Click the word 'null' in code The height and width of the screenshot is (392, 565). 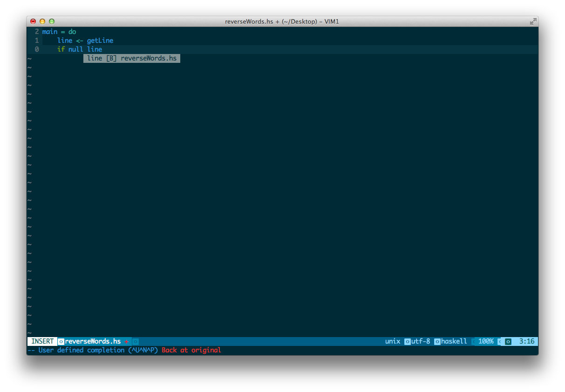(76, 49)
